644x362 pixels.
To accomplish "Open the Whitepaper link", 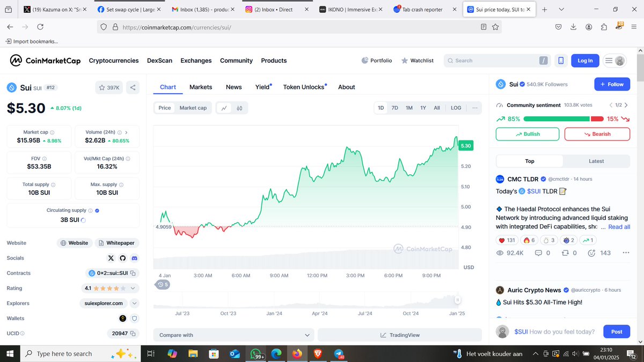I will (x=117, y=243).
